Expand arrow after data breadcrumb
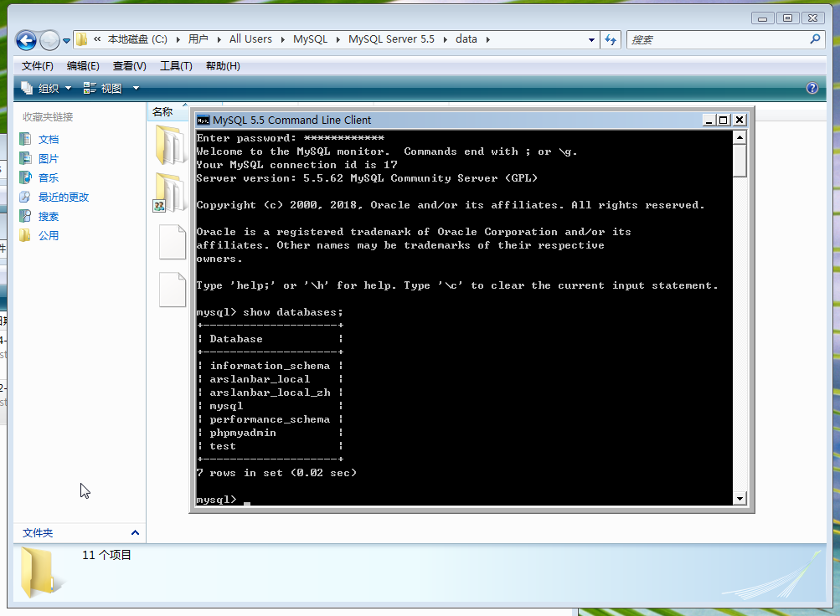This screenshot has width=840, height=616. point(488,39)
